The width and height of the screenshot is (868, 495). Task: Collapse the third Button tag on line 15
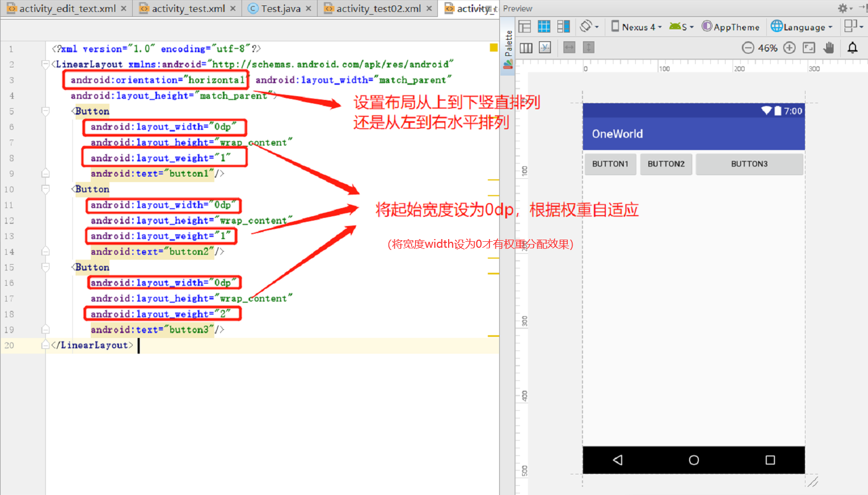pos(46,267)
